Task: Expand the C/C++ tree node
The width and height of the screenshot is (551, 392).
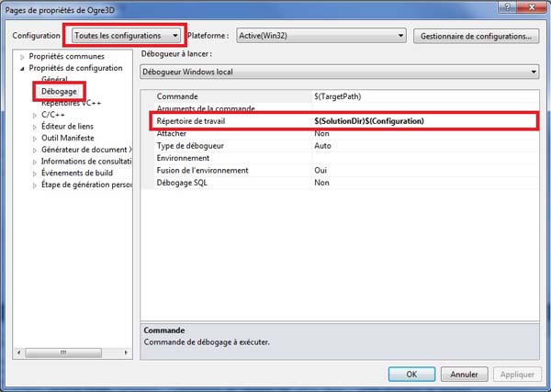Action: pos(35,115)
